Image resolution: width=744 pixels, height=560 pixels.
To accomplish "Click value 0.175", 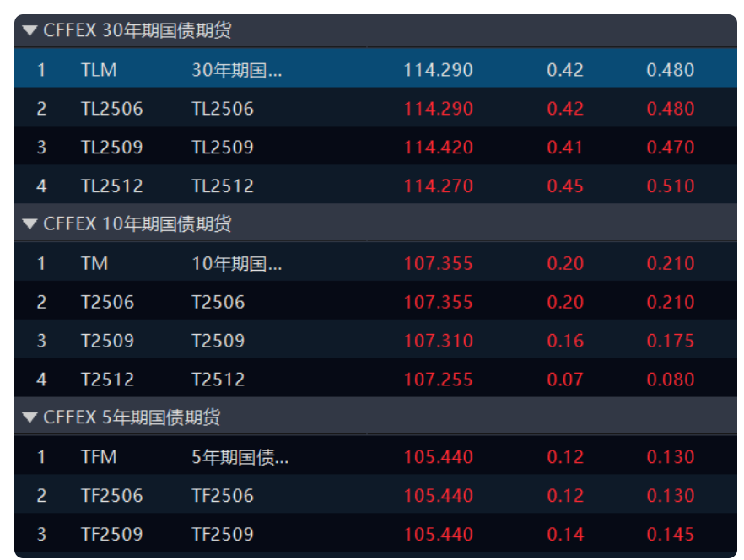I will [671, 341].
